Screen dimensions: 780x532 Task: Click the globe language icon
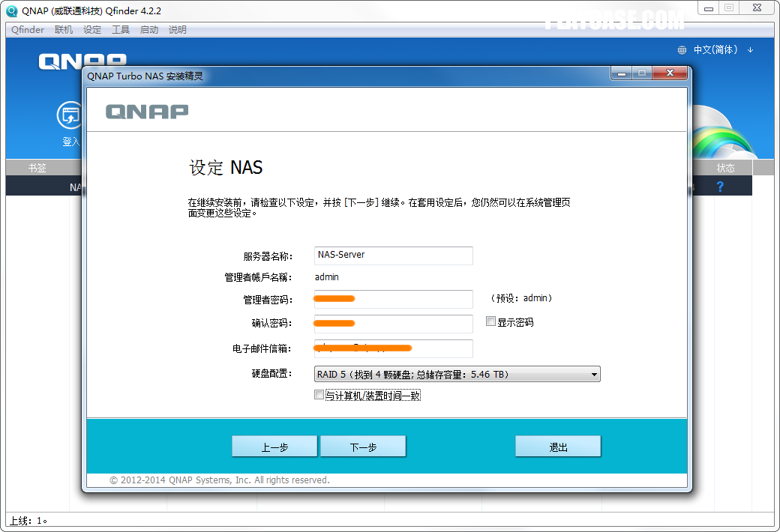[682, 49]
